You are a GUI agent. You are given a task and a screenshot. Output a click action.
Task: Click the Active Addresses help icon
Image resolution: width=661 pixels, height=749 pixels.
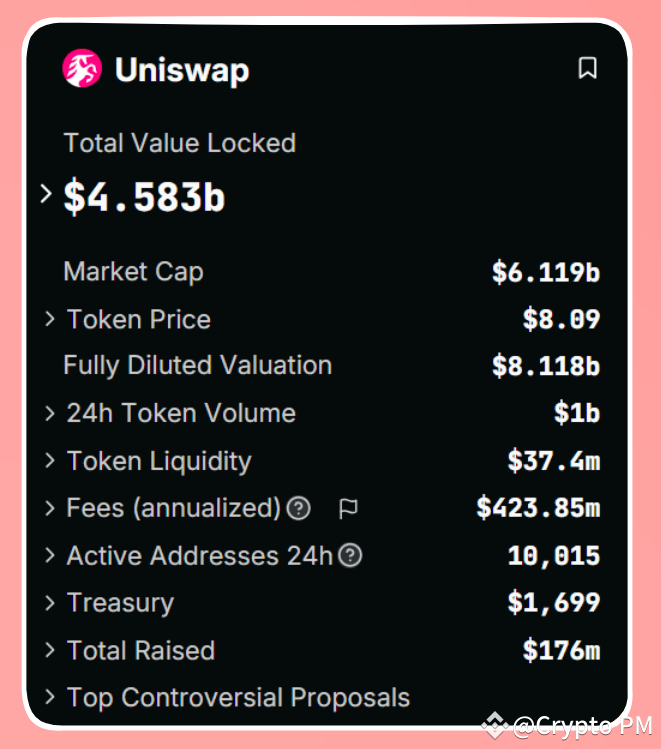point(350,556)
